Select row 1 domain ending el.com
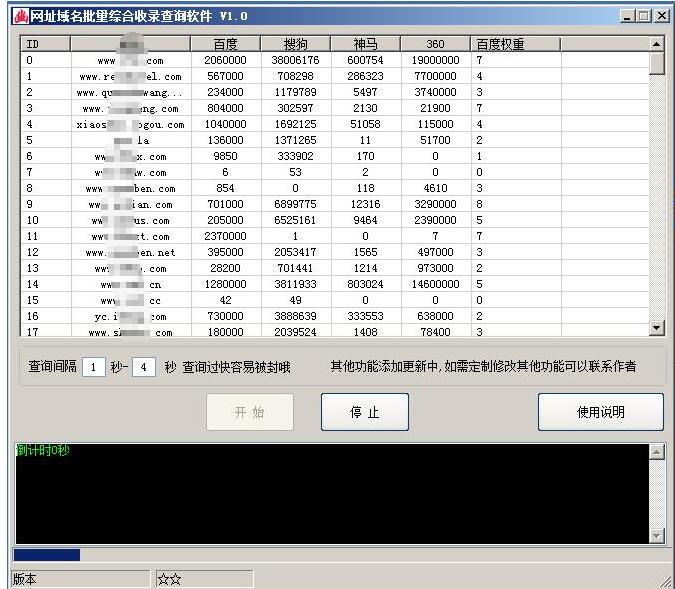 tap(130, 77)
